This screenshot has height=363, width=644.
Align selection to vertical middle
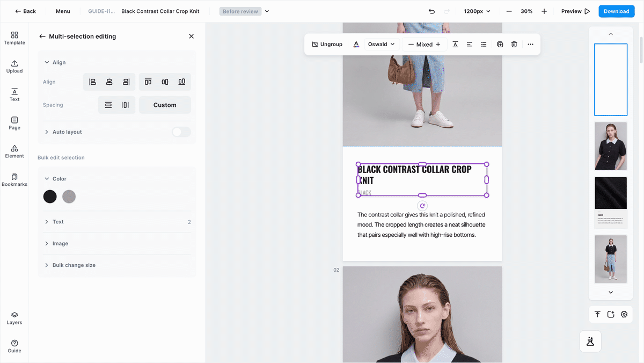[165, 82]
